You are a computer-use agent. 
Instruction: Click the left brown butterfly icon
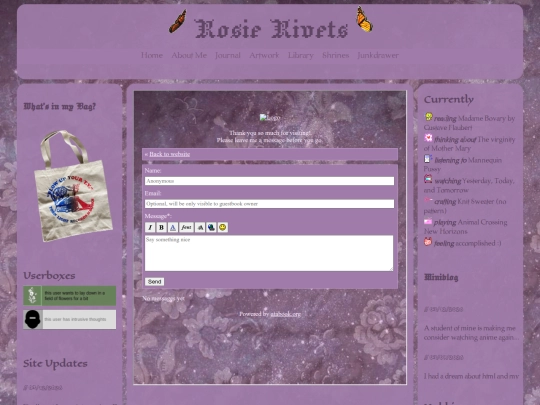[x=178, y=21]
